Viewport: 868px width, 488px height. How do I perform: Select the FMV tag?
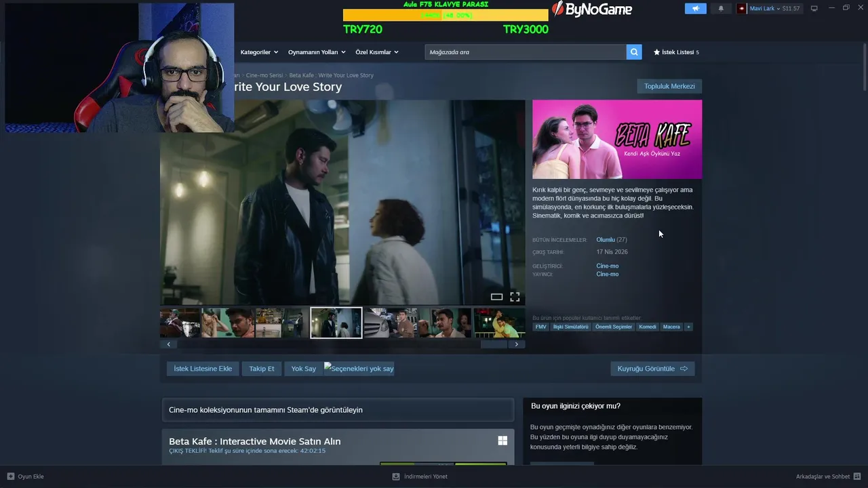(540, 327)
